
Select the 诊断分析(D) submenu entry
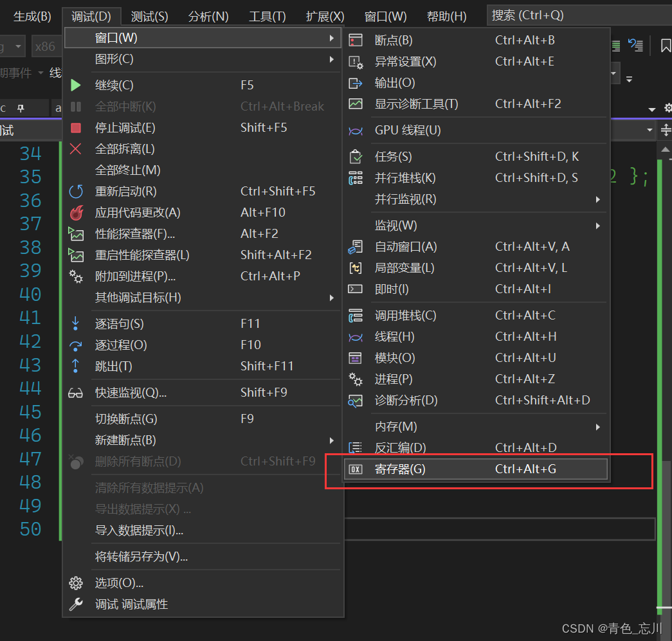coord(476,401)
